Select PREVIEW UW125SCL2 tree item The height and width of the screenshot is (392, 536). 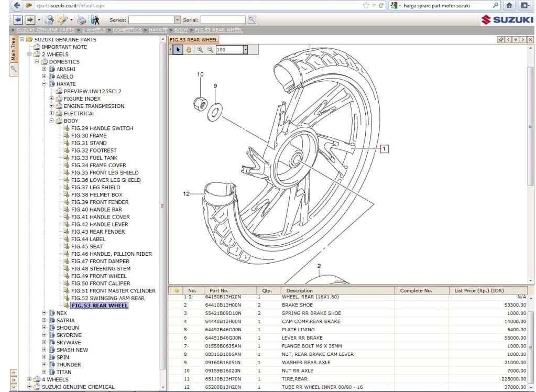[x=93, y=91]
